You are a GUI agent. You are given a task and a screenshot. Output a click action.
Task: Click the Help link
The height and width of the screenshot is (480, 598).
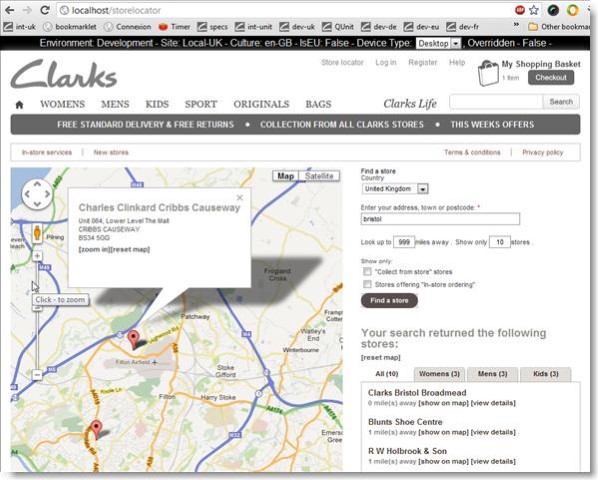point(457,63)
